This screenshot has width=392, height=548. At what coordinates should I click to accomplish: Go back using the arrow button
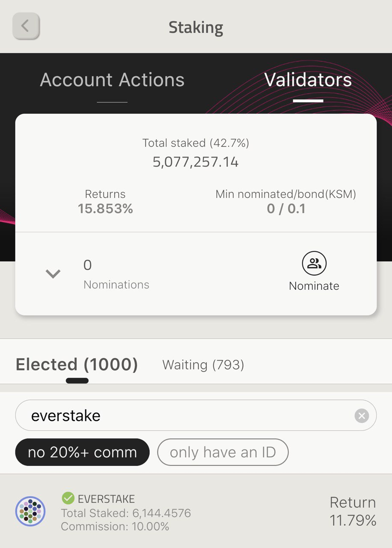tap(26, 26)
